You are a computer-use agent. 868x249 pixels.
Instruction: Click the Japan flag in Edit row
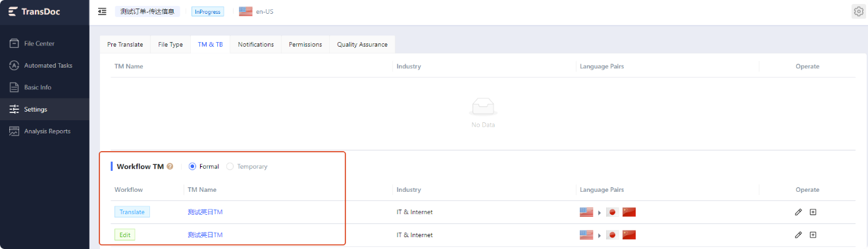pos(612,235)
